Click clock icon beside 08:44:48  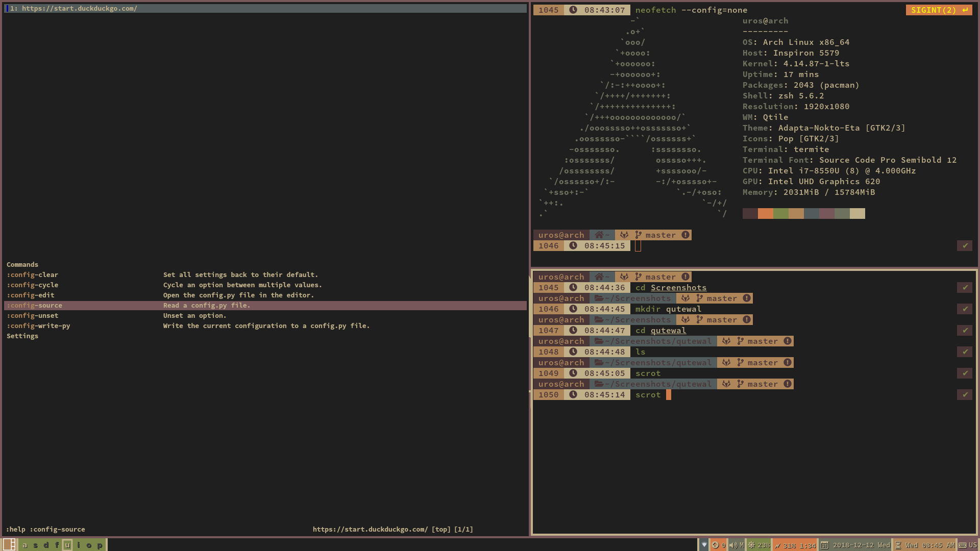point(573,352)
